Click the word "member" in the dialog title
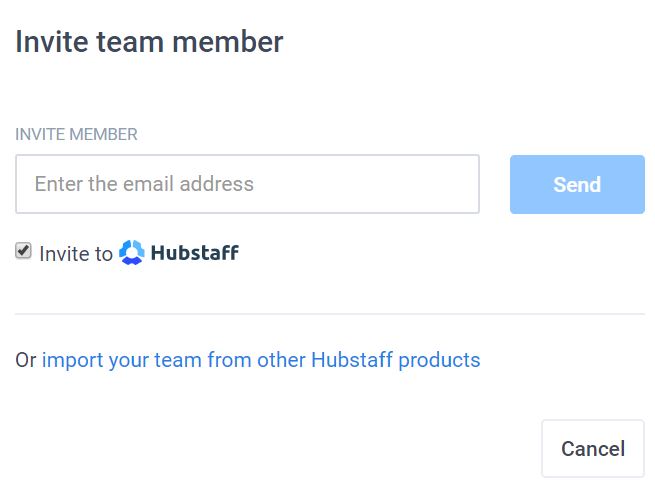This screenshot has height=484, width=655. 228,42
